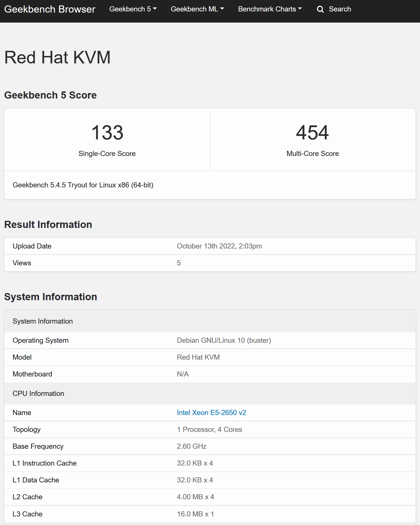Click the Multi-Core Score label
This screenshot has height=525, width=420.
pos(313,154)
